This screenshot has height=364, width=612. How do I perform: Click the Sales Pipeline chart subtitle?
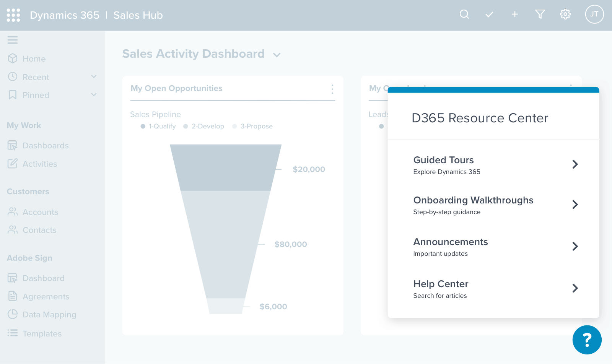click(155, 114)
